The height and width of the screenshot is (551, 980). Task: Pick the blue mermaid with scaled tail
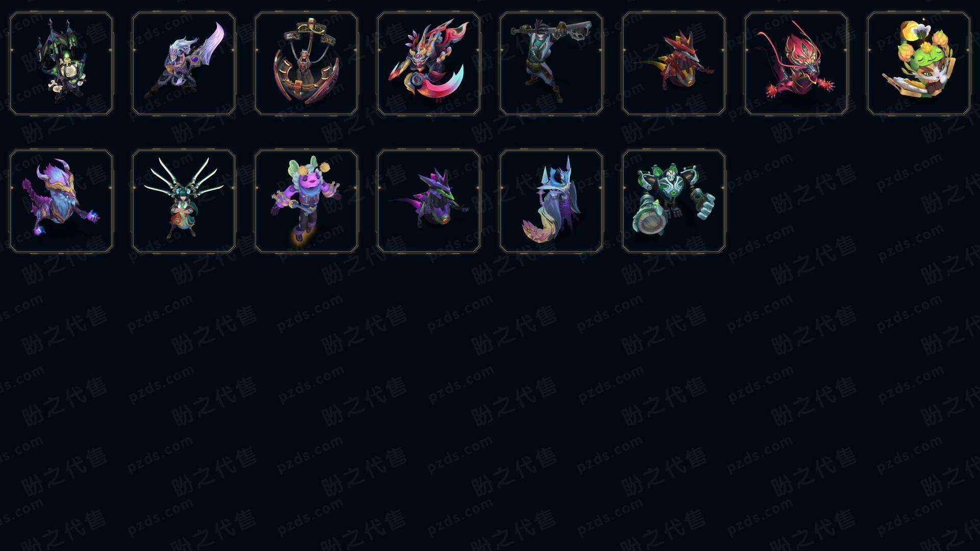point(551,201)
